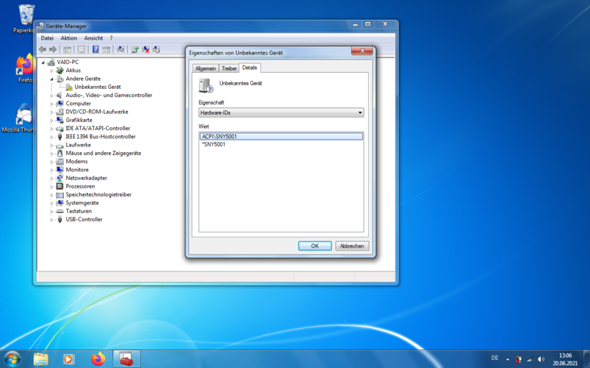Click the Show desktop strip
Image resolution: width=590 pixels, height=368 pixels.
[587, 359]
